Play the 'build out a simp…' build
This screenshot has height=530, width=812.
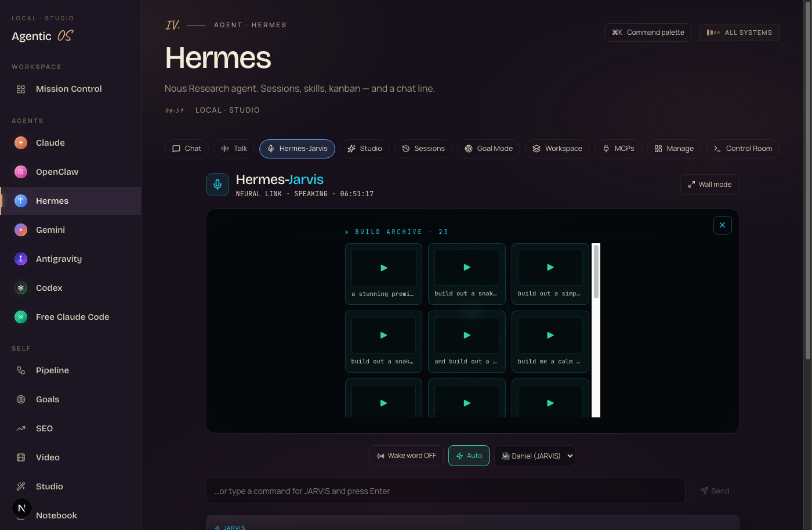pyautogui.click(x=550, y=274)
